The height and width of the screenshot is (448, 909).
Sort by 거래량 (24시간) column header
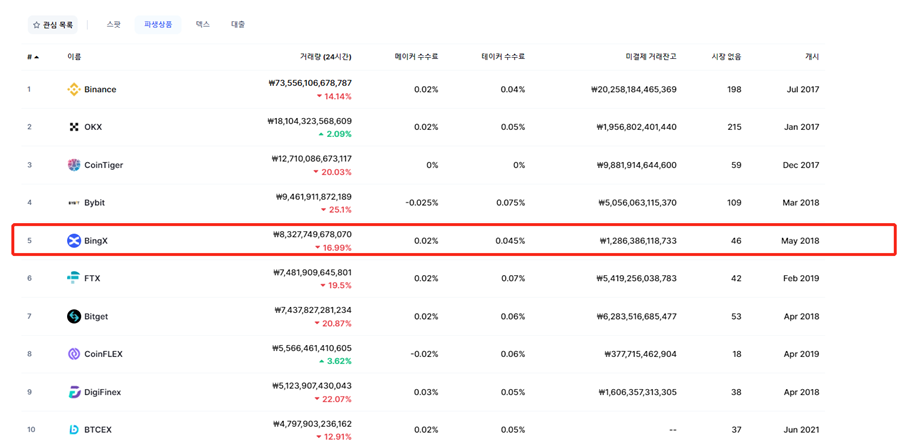coord(325,57)
